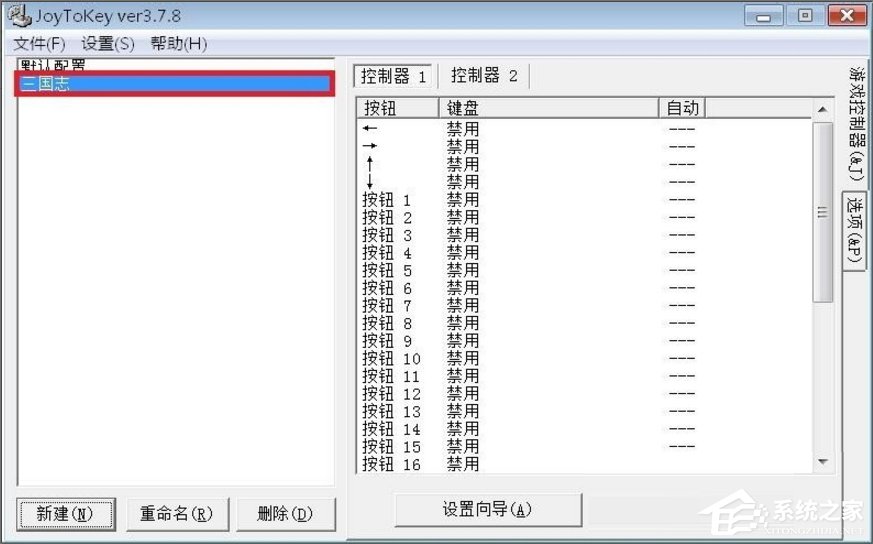Close the JoyToKey window

coord(846,16)
